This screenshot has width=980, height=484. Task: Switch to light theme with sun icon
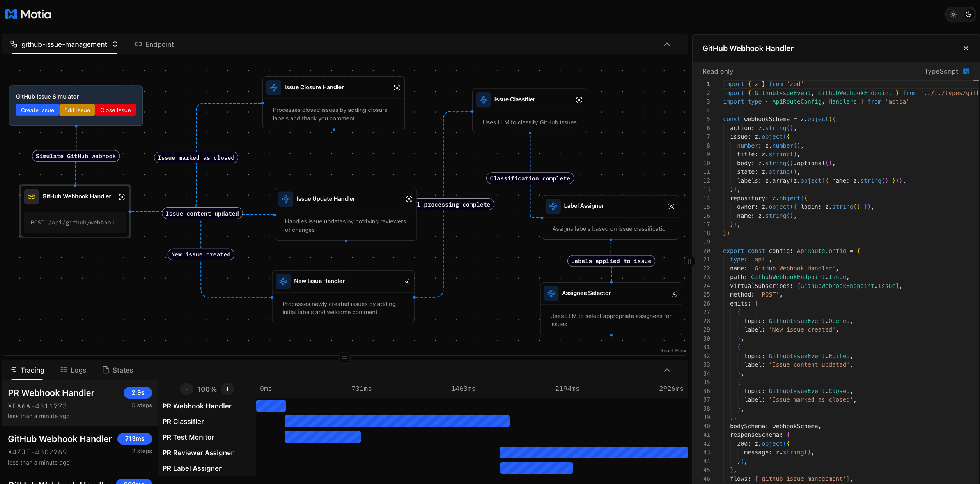click(953, 14)
